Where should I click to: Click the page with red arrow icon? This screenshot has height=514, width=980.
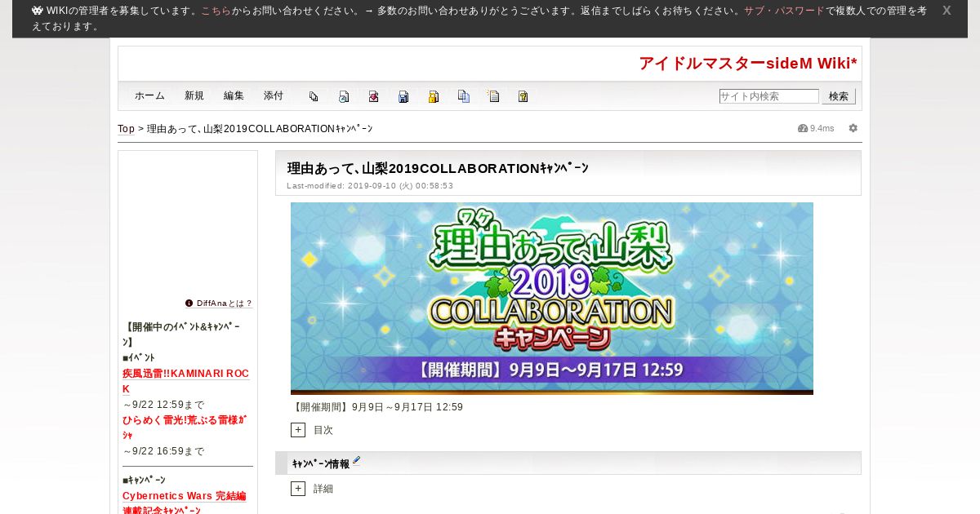click(x=373, y=96)
